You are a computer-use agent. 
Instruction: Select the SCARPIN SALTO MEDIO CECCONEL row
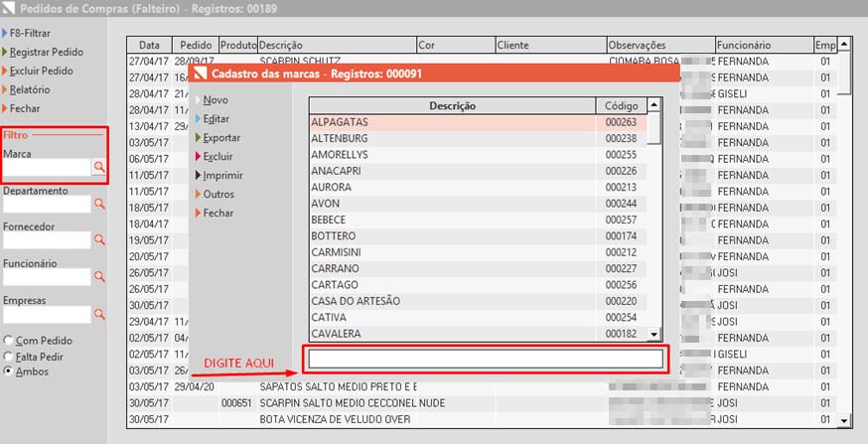[x=482, y=403]
